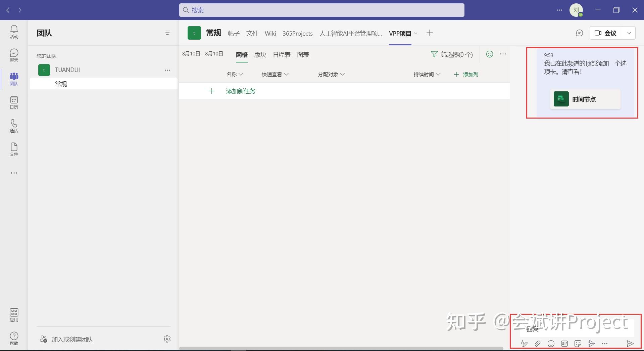Click 添加列 to add column
The image size is (644, 351).
[466, 74]
